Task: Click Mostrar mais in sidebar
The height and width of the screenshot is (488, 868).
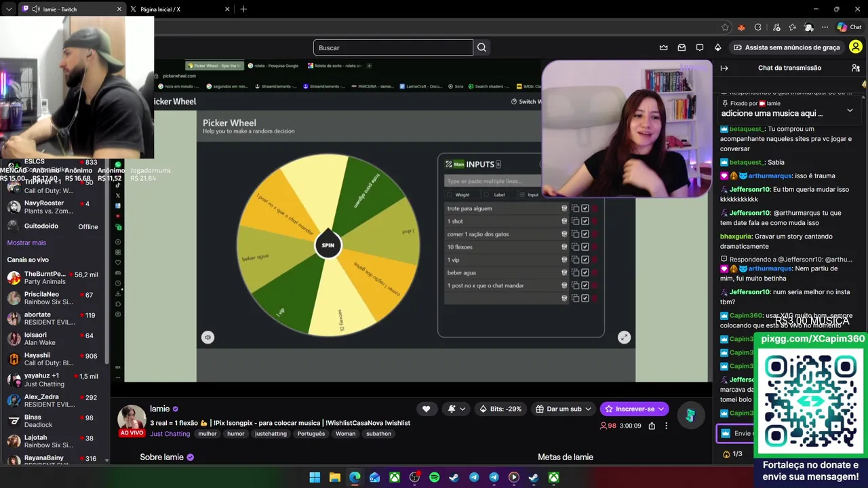Action: (x=26, y=243)
